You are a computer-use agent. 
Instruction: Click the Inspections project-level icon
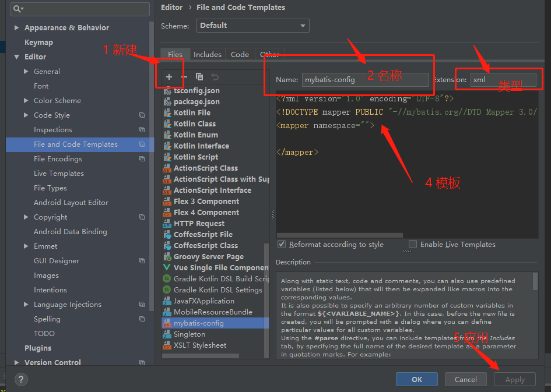coord(142,130)
